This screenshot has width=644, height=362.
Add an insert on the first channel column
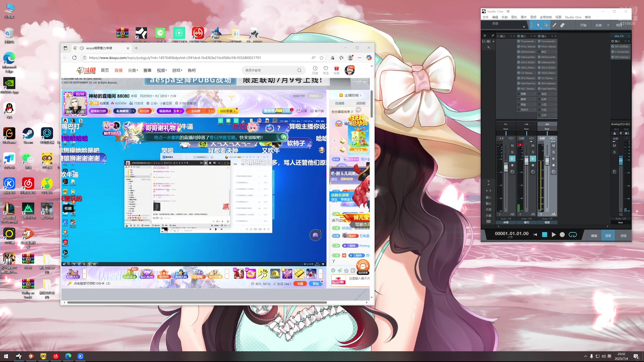515,36
